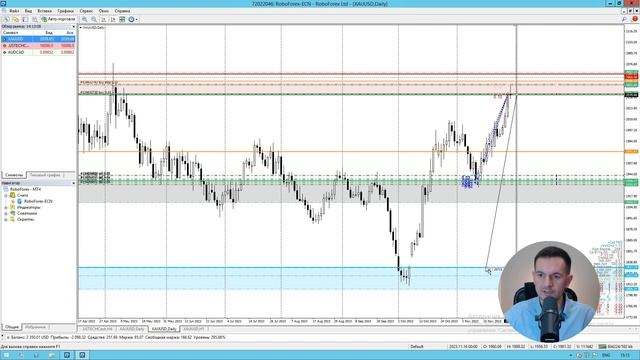Screen dimensions: 640x360
Task: Click the ENG language indicator
Action: pyautogui.click(x=606, y=356)
